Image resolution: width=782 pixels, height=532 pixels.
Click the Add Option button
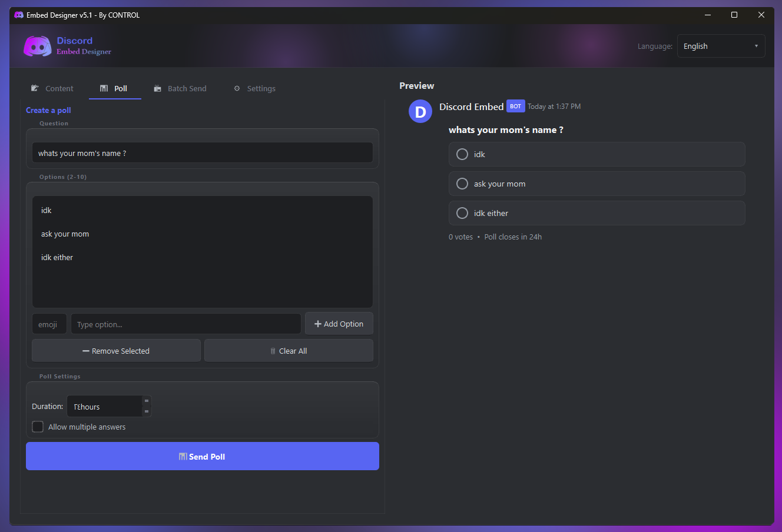pyautogui.click(x=339, y=324)
